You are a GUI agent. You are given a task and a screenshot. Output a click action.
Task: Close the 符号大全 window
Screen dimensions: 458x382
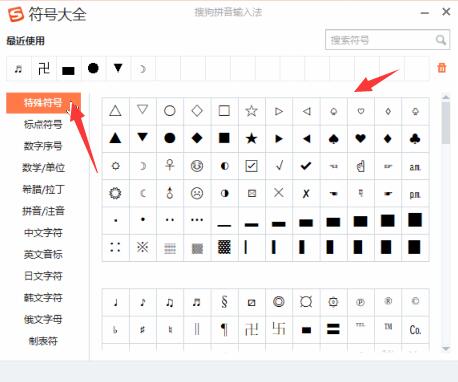446,12
